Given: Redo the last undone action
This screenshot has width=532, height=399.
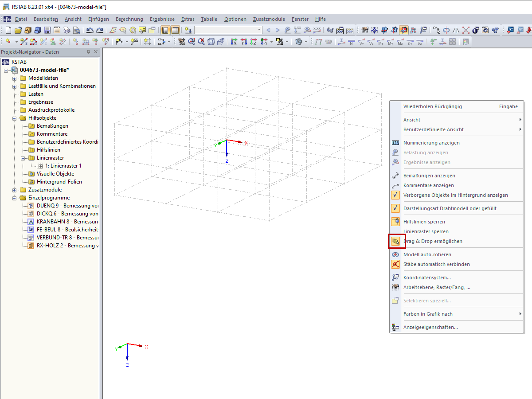Looking at the screenshot, I should (x=100, y=30).
